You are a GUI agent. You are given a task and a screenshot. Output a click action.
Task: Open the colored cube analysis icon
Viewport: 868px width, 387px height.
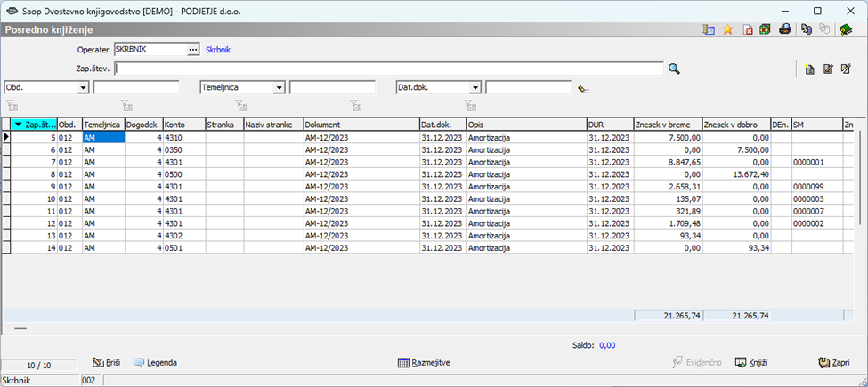coord(765,30)
